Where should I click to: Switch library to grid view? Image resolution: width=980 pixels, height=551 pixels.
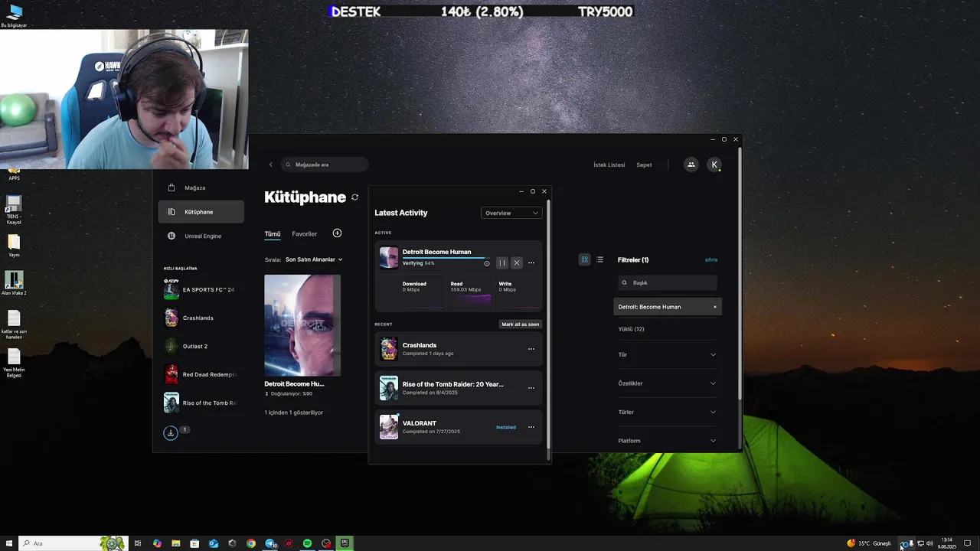tap(584, 259)
